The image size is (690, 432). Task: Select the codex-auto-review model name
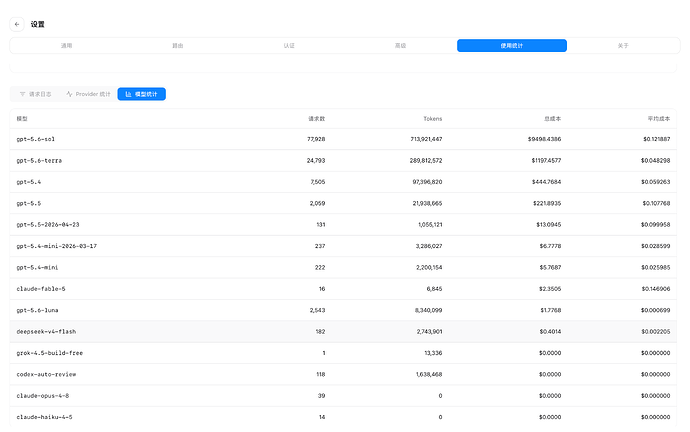click(46, 374)
